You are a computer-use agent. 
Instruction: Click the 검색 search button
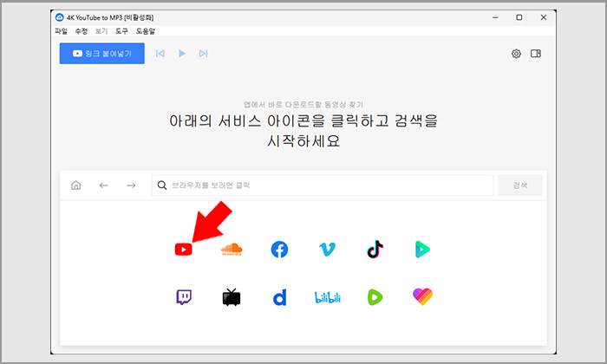(520, 185)
